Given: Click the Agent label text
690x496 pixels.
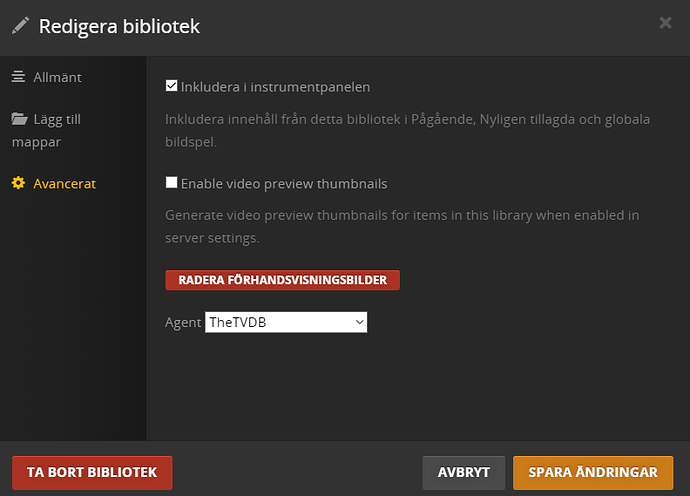Looking at the screenshot, I should [x=183, y=323].
